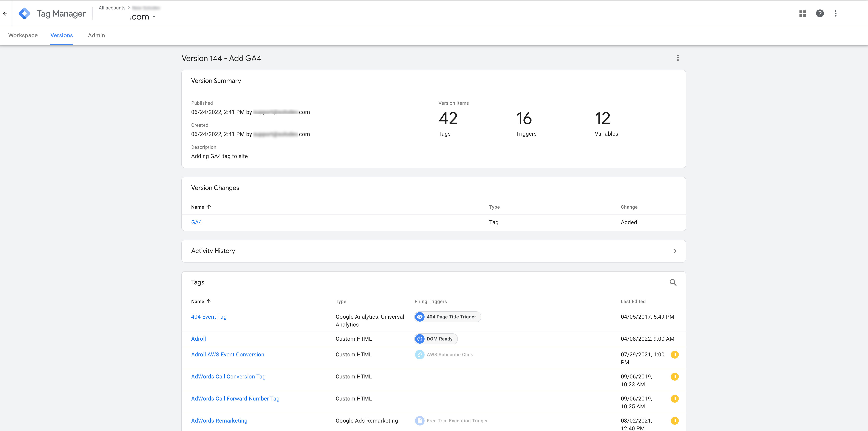The width and height of the screenshot is (868, 431).
Task: Click 404 Page Title Trigger eye icon
Action: pos(419,317)
